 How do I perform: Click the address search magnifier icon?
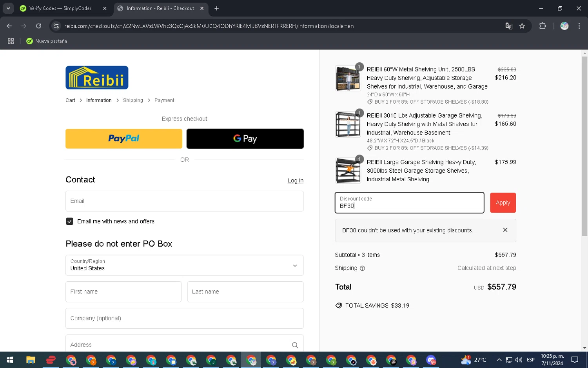295,345
